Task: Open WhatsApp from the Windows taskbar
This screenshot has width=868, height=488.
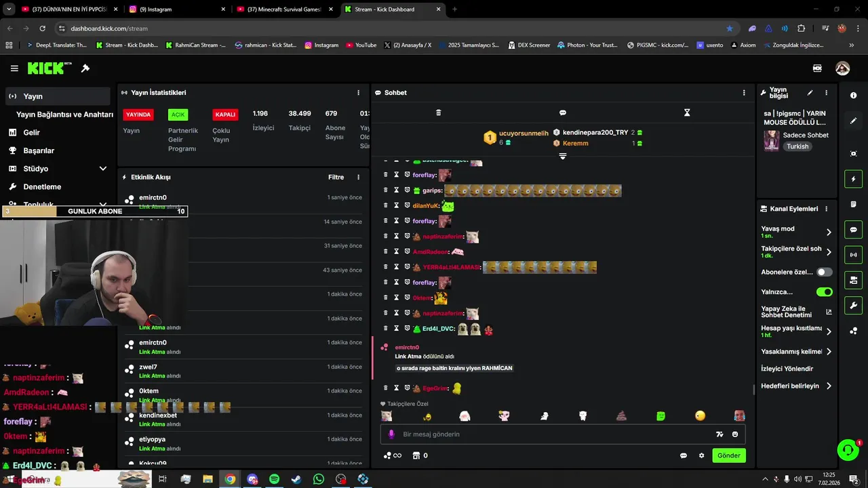Action: click(x=319, y=479)
